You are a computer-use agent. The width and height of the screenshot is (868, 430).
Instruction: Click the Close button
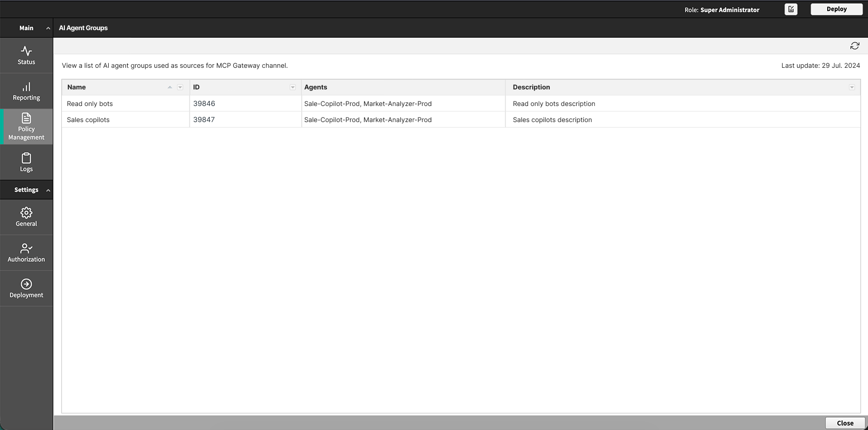coord(845,423)
